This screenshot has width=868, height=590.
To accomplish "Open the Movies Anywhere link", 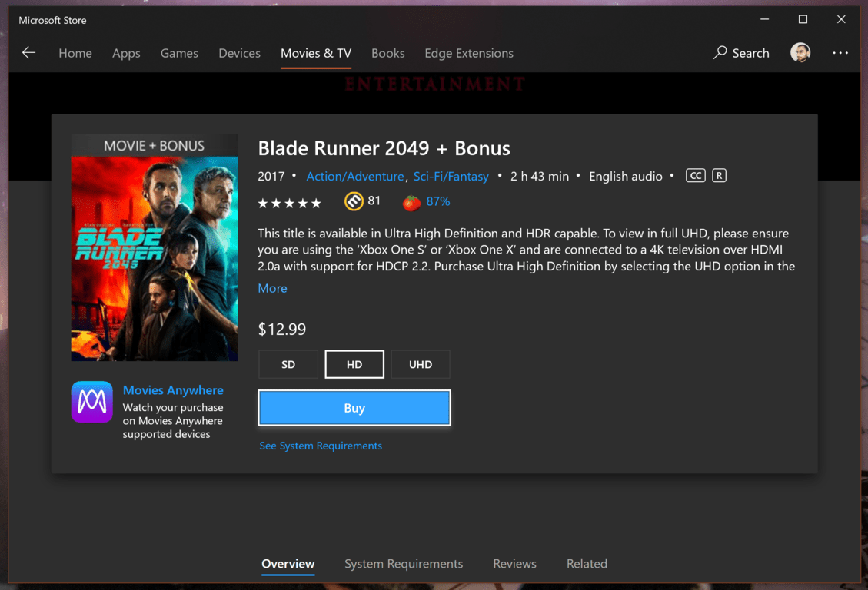I will tap(173, 389).
